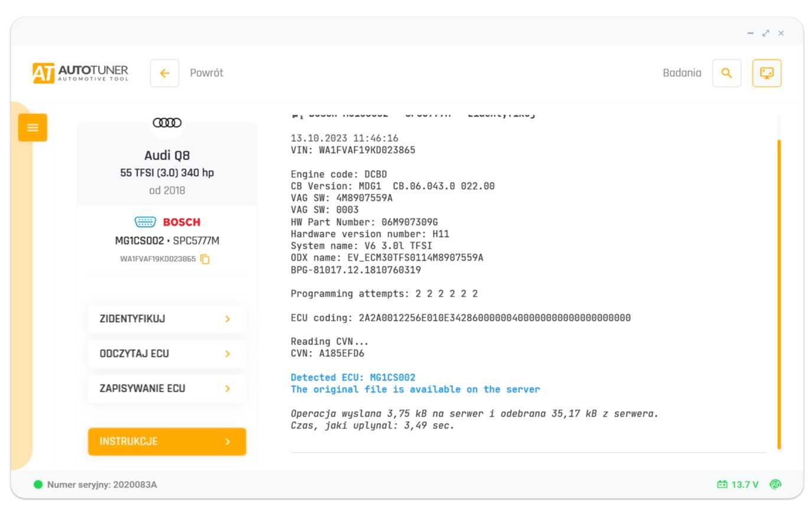Screen dimensions: 812x517
Task: Select the ZAPISYWANIE ECU option
Action: [x=167, y=389]
